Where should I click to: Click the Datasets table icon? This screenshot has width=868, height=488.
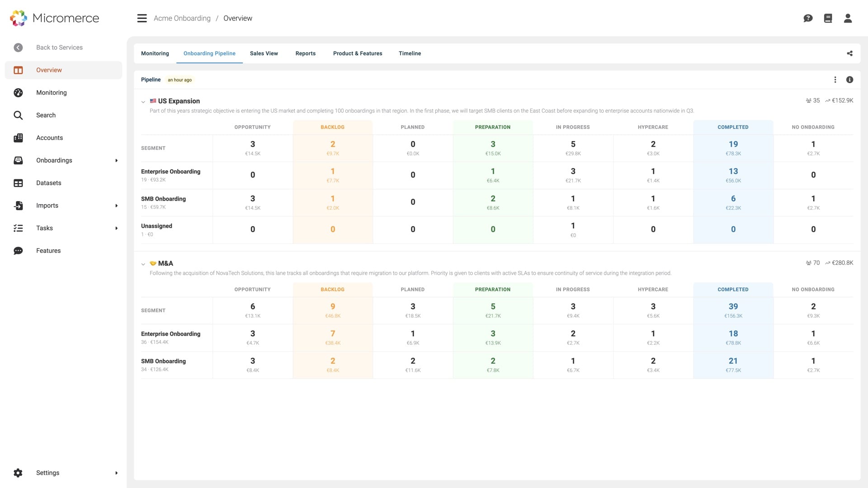[18, 183]
